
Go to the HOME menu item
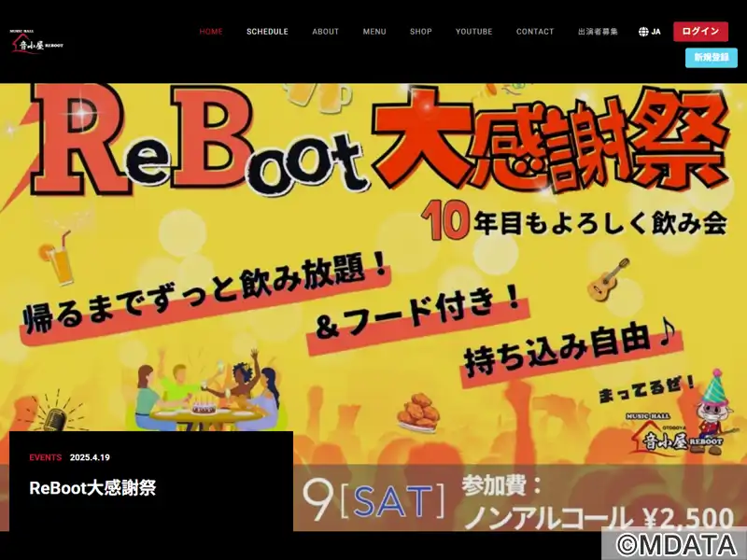click(211, 32)
